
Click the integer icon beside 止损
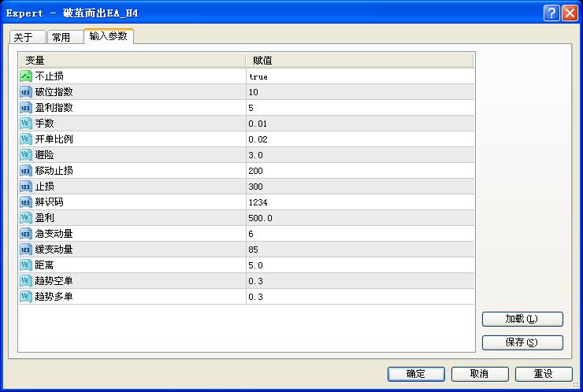click(26, 187)
